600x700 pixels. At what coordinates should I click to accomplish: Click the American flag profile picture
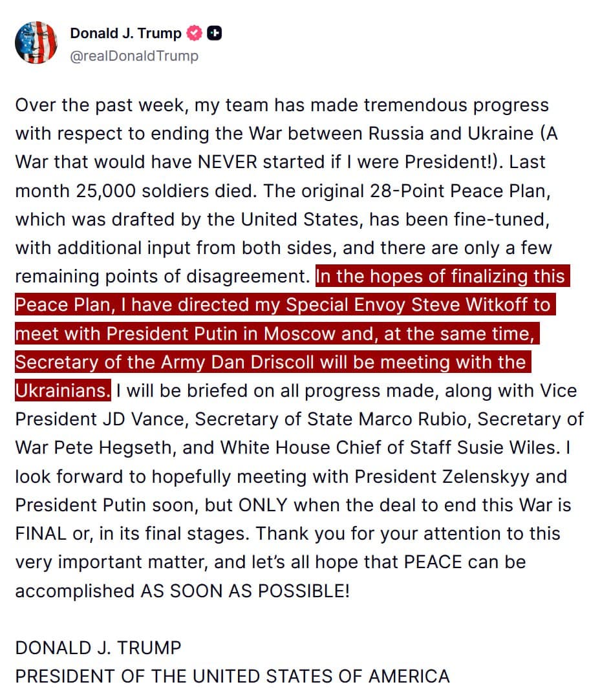coord(36,42)
